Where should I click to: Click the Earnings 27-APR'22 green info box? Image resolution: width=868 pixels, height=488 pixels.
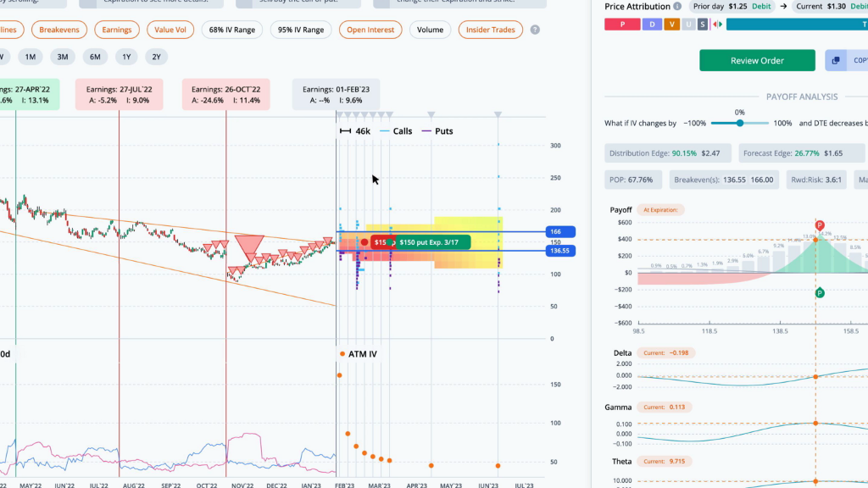30,95
